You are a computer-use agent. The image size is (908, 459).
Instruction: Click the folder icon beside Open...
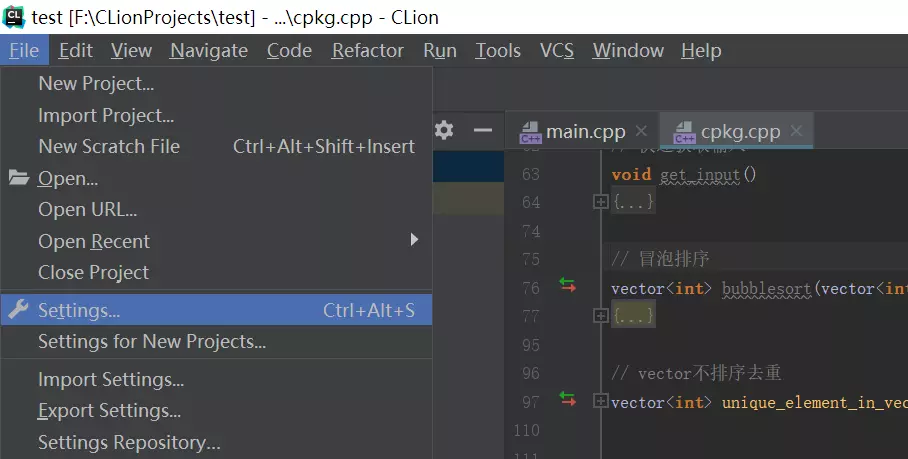[x=19, y=178]
